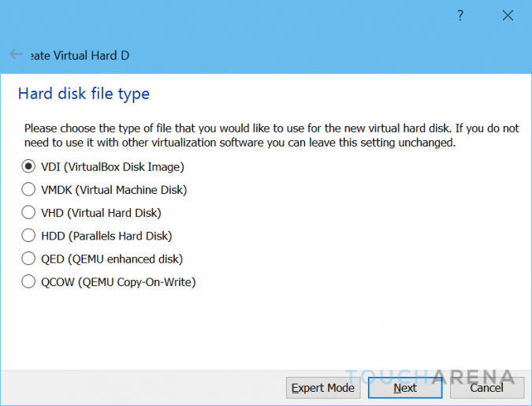Cancel the hard disk wizard
Viewport: 532px width, 406px height.
coord(487,388)
